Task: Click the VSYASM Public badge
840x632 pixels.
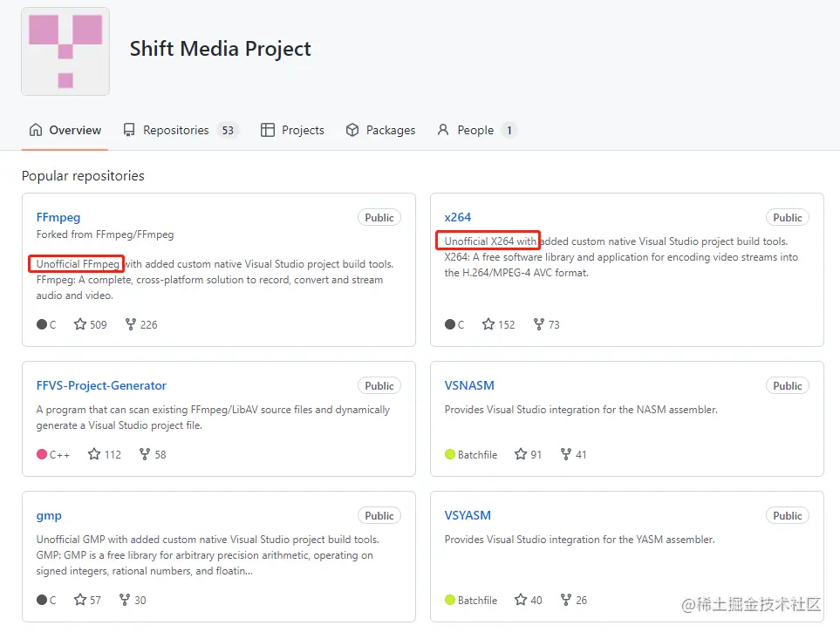Action: tap(788, 516)
